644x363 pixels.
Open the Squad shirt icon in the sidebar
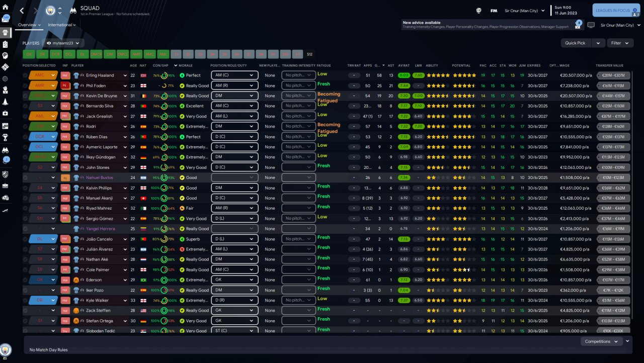(6, 32)
